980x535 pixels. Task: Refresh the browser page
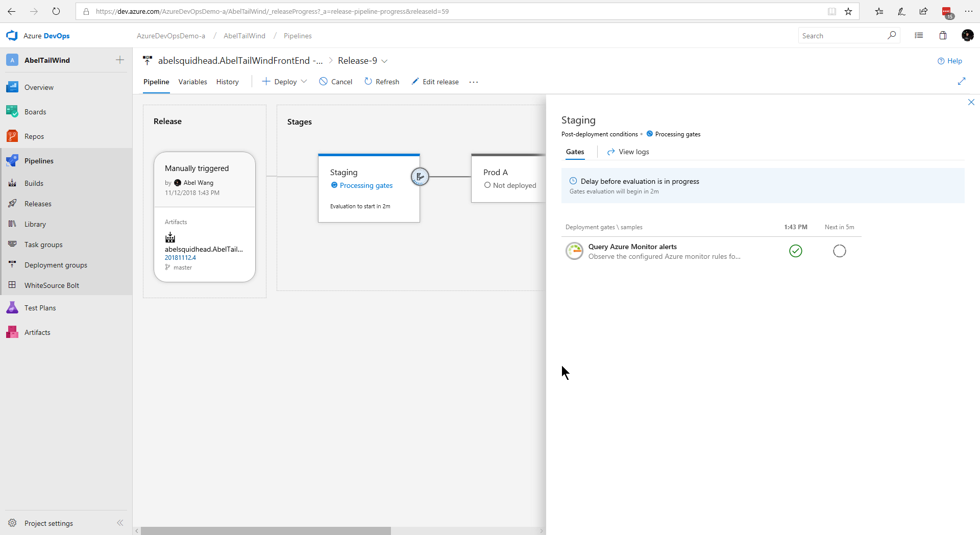[x=56, y=11]
